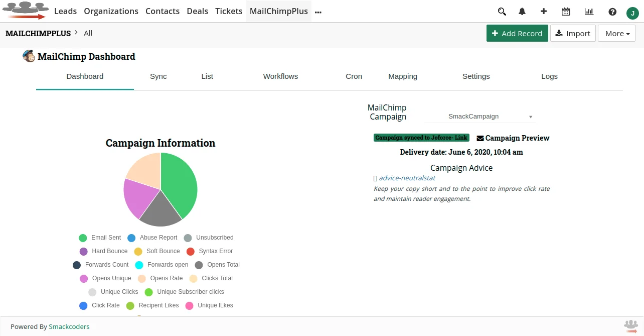Switch to the Sync tab

tap(158, 76)
